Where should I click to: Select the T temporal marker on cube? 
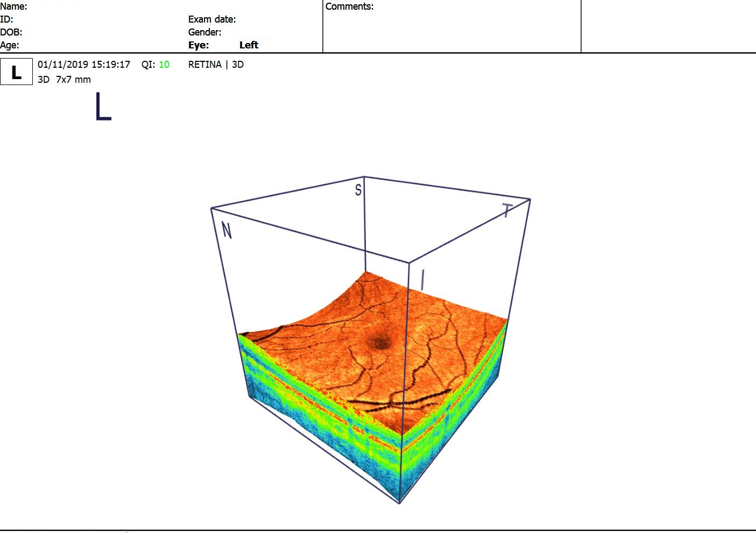point(507,210)
